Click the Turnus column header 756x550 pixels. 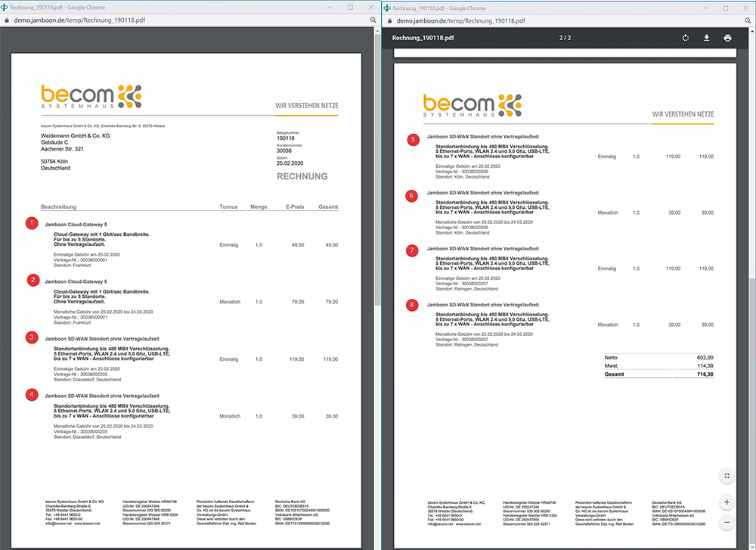[x=228, y=207]
